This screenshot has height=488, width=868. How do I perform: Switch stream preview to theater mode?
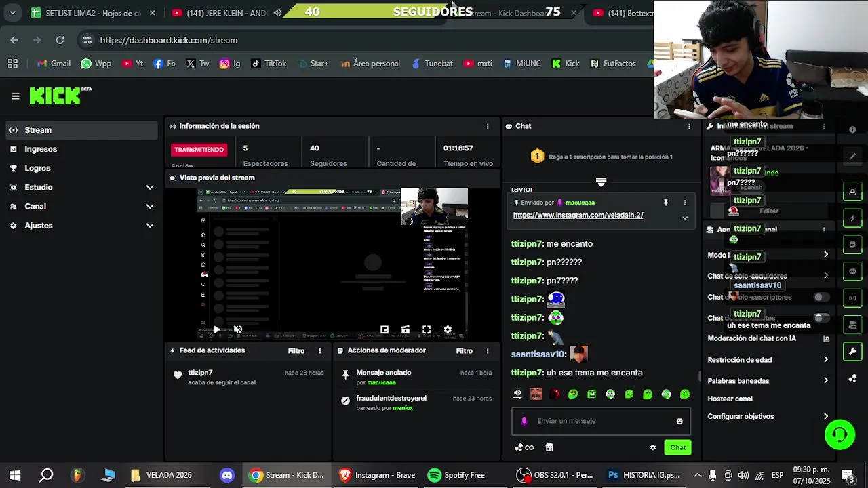406,329
